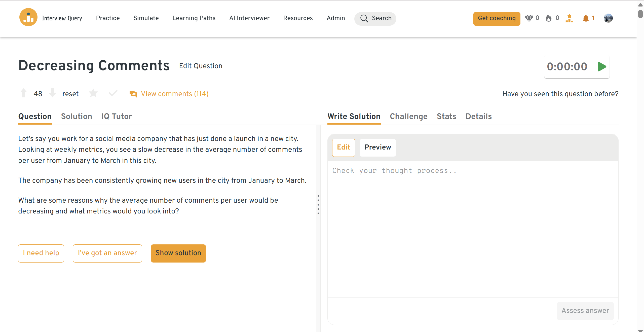Start the timer with play button
644x332 pixels.
(601, 67)
